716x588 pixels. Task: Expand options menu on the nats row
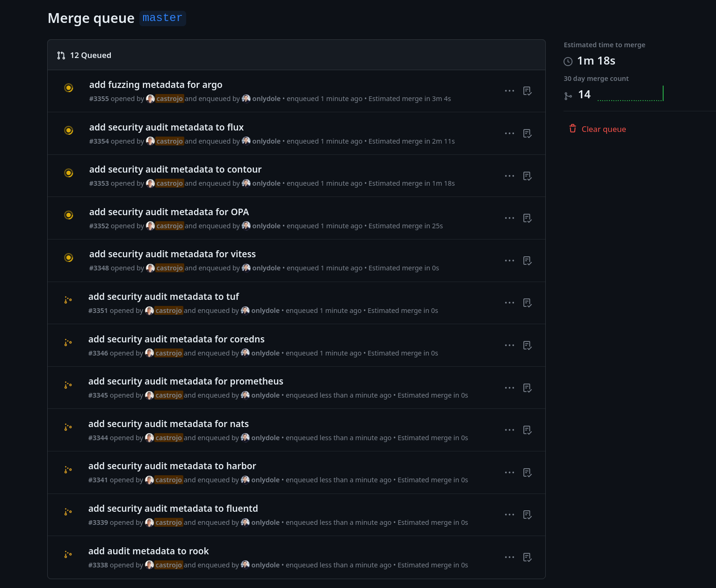click(x=509, y=430)
